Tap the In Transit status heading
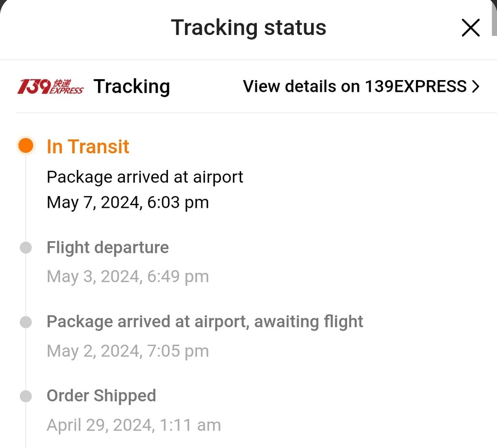The height and width of the screenshot is (448, 497). 88,147
